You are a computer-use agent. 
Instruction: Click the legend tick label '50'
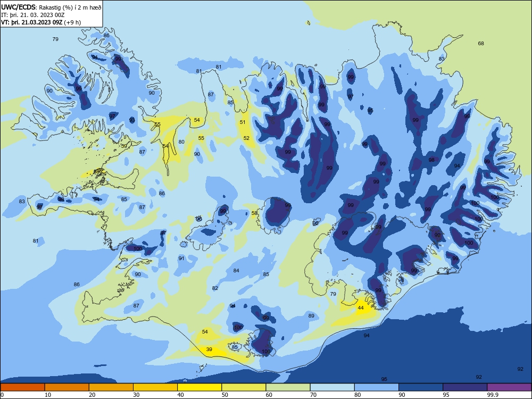tap(225, 395)
